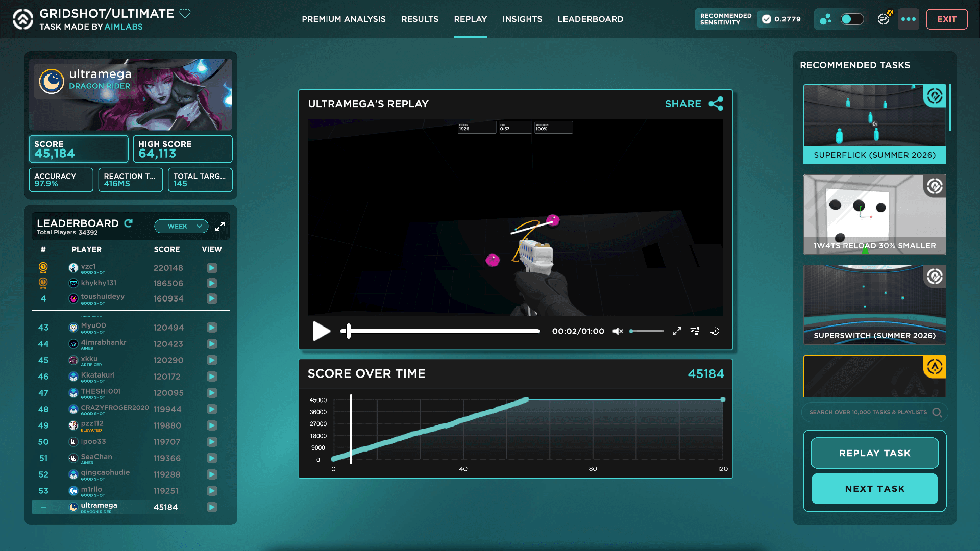Click the replay timeline seek bar
This screenshot has height=551, width=980.
(440, 331)
